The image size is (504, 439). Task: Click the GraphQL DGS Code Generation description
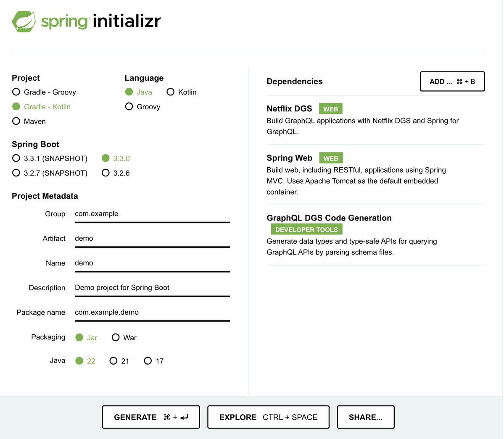point(352,247)
